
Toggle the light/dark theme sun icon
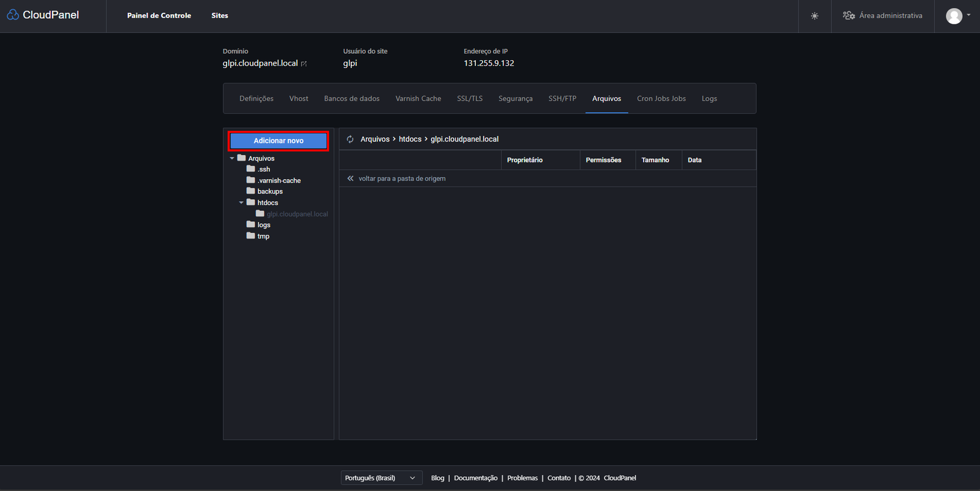(815, 16)
